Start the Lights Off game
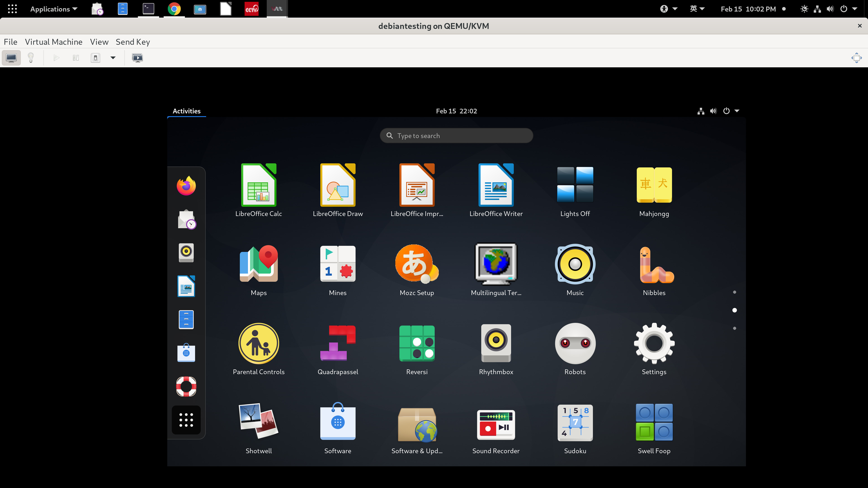 pyautogui.click(x=575, y=190)
